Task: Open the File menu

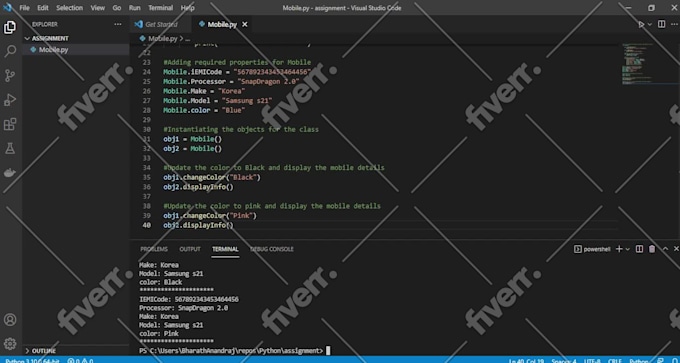Action: [25, 8]
